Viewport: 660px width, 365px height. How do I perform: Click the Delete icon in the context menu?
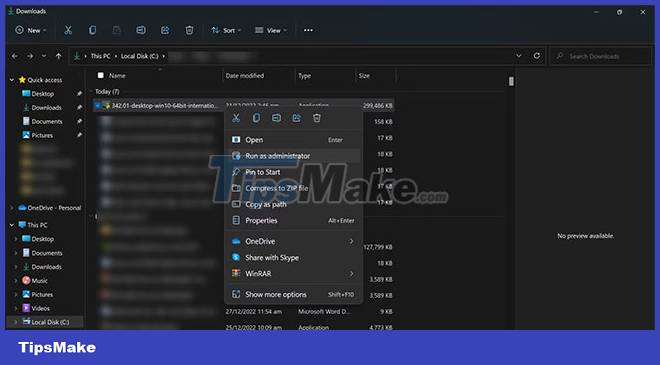(317, 118)
